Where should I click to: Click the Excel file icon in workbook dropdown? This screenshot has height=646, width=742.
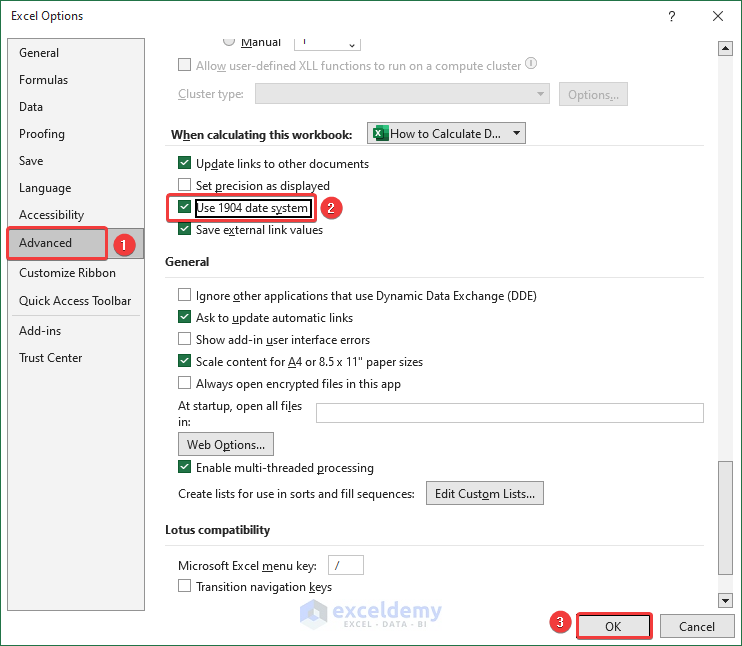click(x=380, y=133)
